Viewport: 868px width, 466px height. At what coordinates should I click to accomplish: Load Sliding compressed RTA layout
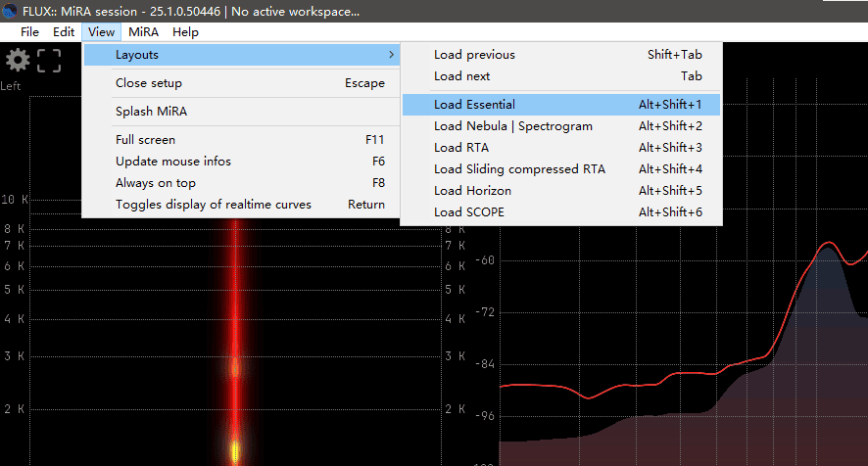pos(560,169)
